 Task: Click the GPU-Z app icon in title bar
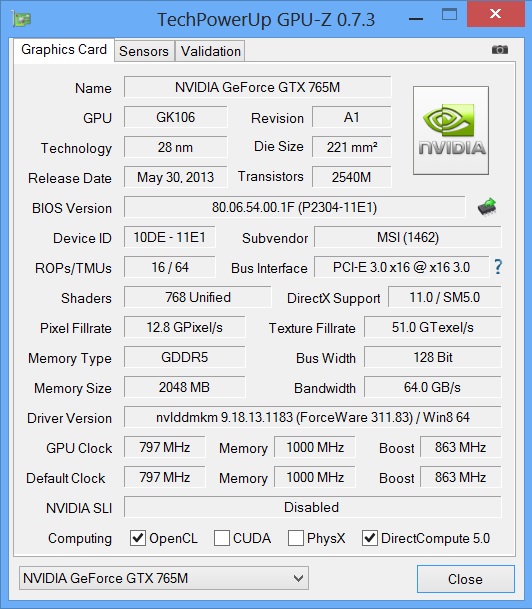pos(21,18)
